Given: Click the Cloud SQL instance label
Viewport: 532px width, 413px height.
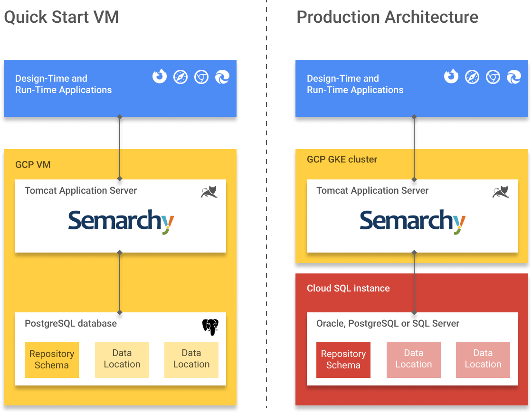Looking at the screenshot, I should (x=348, y=289).
